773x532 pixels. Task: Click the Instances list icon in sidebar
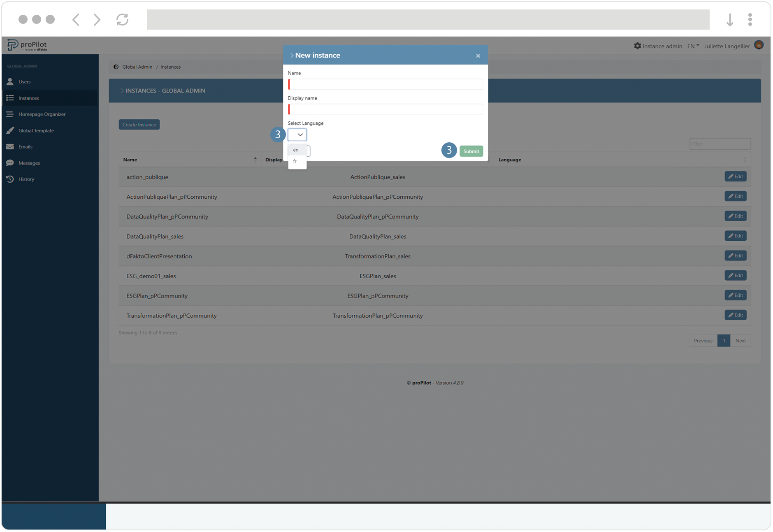[10, 98]
